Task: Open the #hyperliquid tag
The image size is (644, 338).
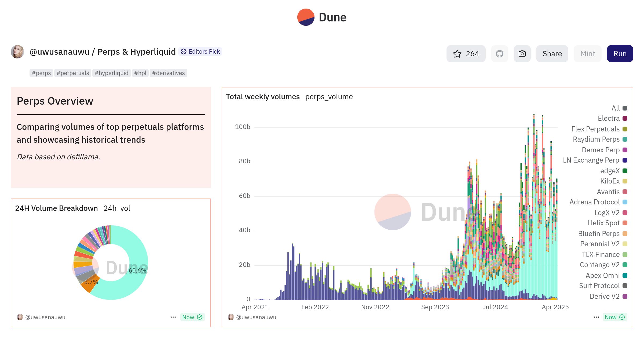Action: 111,73
